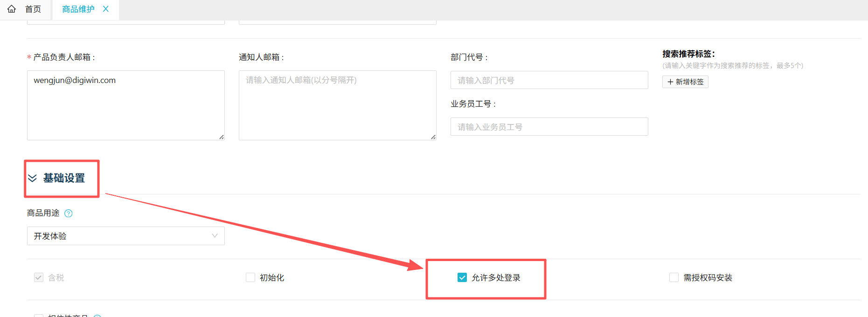Click resize handle of 产品负责人邮箱 box
Image resolution: width=868 pixels, height=317 pixels.
click(222, 137)
